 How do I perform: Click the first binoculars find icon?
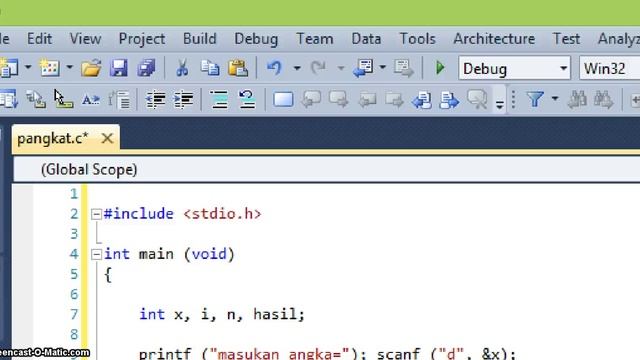coord(577,99)
